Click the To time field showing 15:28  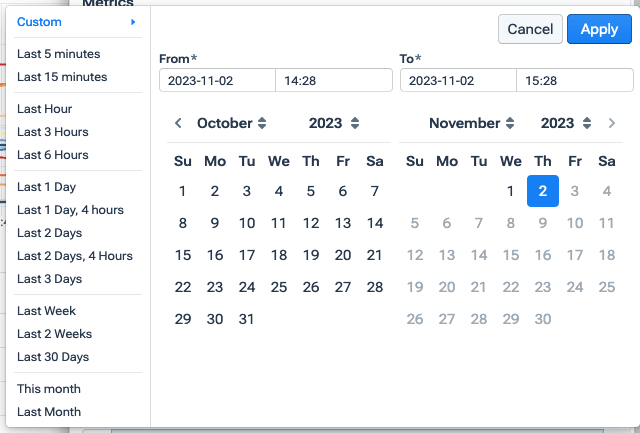tap(574, 80)
